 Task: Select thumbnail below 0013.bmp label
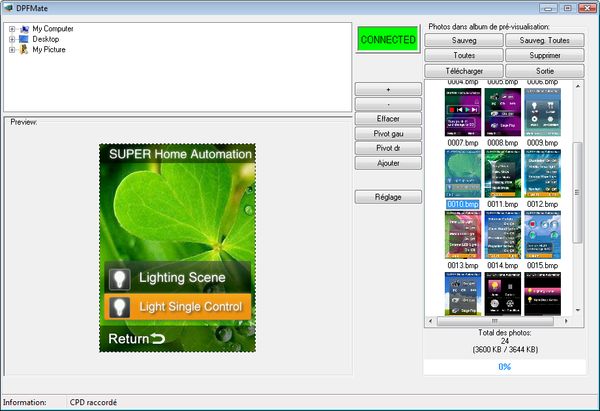click(x=463, y=294)
